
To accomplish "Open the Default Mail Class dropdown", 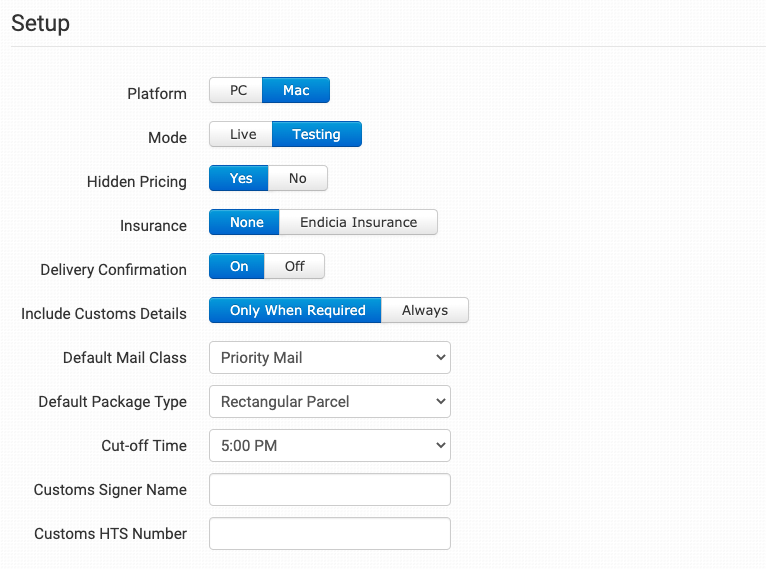I will (330, 358).
